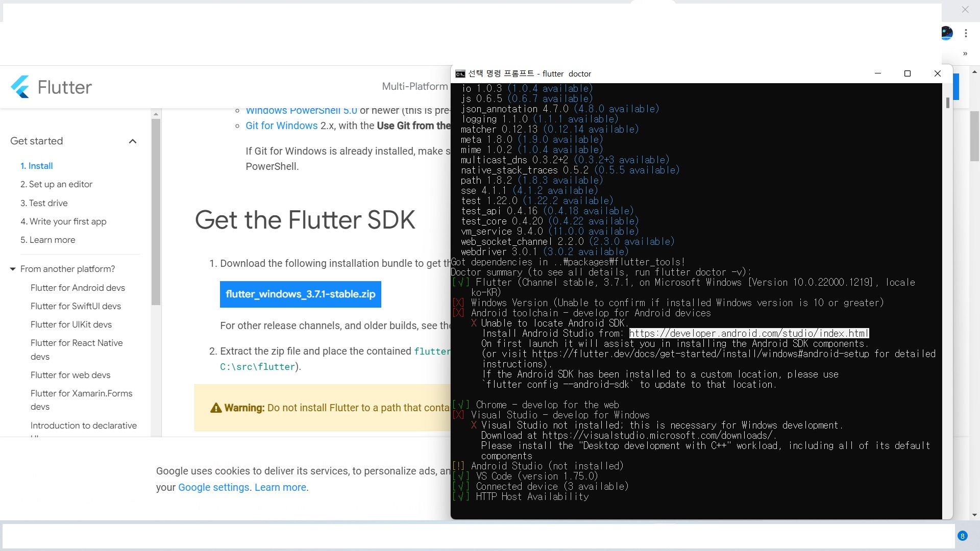
Task: Click 'VS Code (version 1.75.0)' line
Action: point(525,476)
